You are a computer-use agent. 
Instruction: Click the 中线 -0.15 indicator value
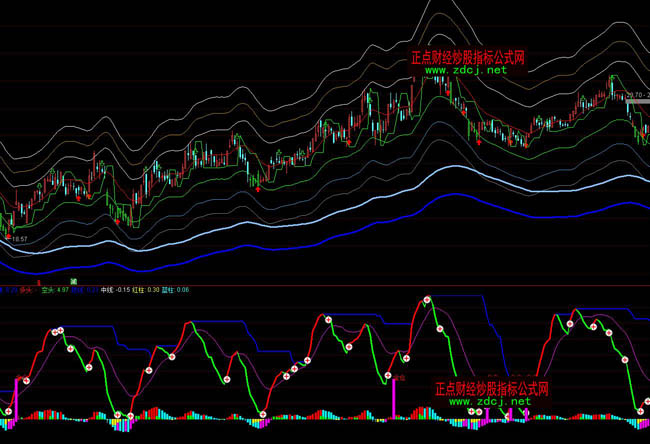tap(118, 290)
